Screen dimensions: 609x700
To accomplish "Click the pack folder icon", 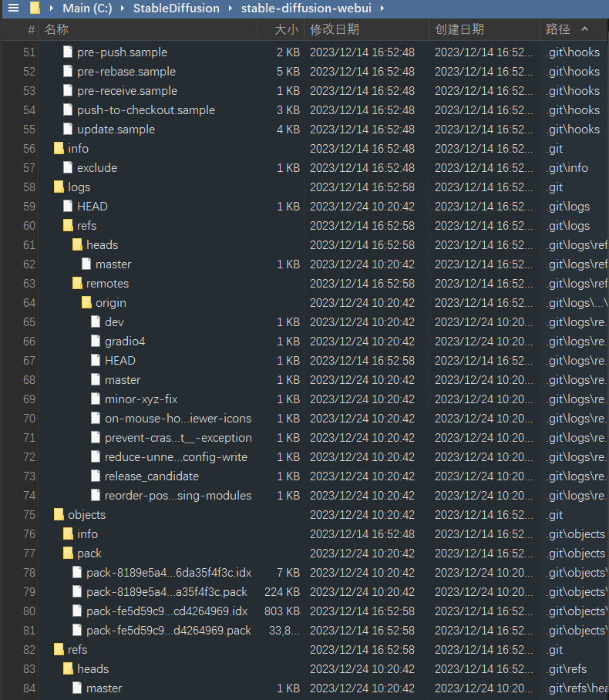I will (68, 553).
